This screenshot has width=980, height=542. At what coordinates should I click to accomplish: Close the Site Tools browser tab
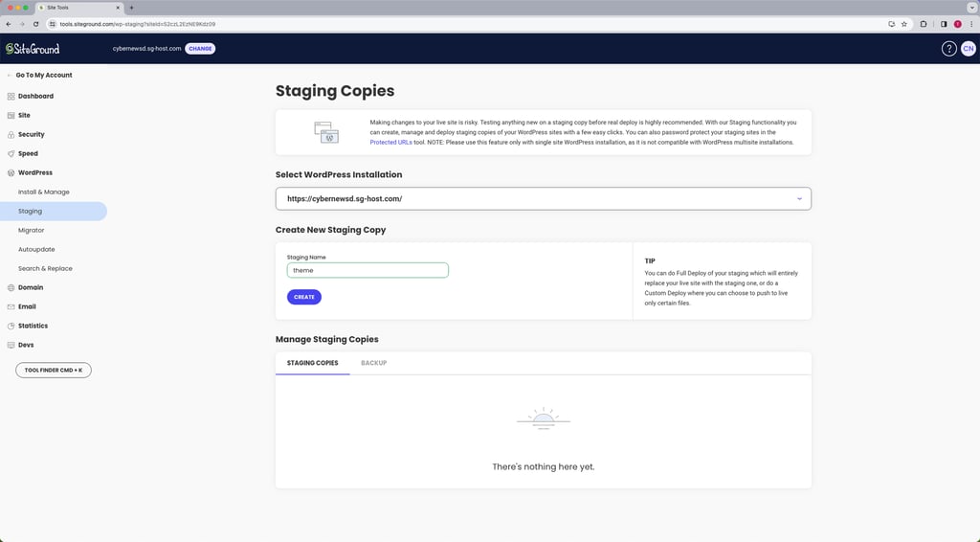coord(118,8)
